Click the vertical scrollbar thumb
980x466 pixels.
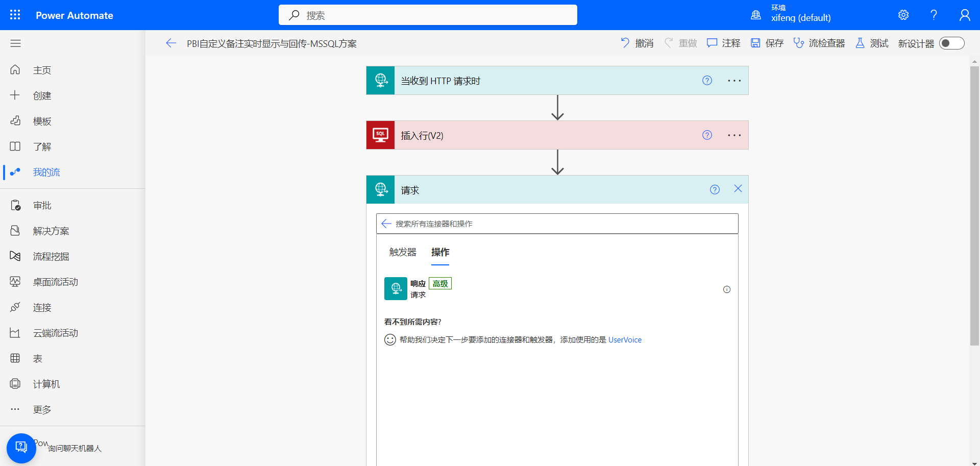click(974, 206)
